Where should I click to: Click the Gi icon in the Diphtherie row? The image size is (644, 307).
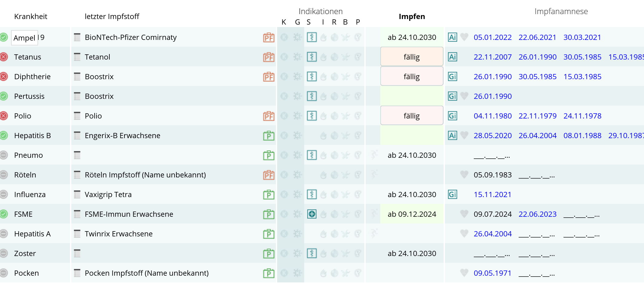point(452,77)
